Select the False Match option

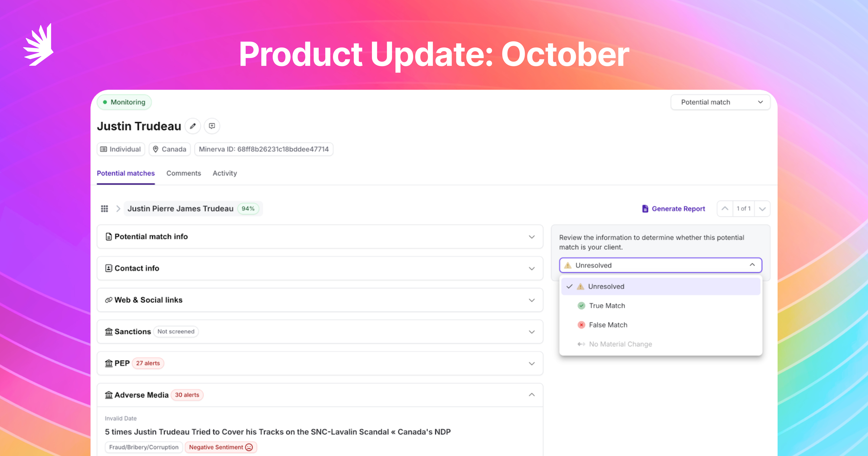click(608, 325)
